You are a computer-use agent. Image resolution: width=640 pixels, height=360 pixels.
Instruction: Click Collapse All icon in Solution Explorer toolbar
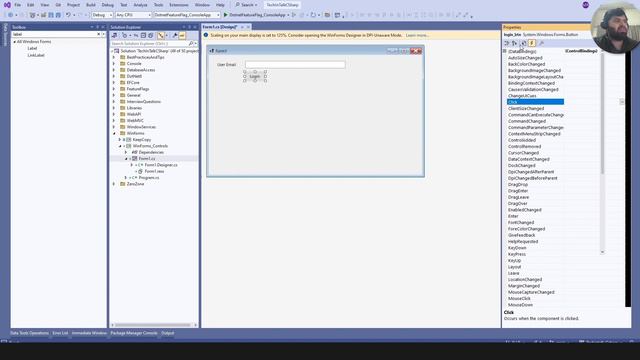tap(143, 36)
